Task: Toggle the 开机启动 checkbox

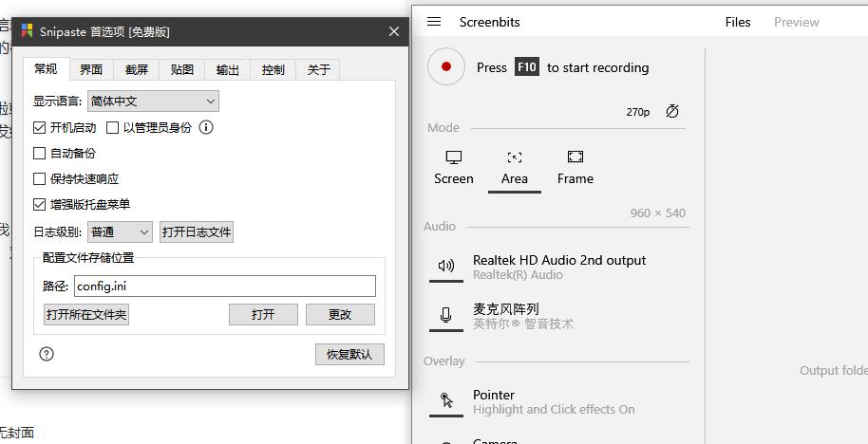Action: point(39,128)
